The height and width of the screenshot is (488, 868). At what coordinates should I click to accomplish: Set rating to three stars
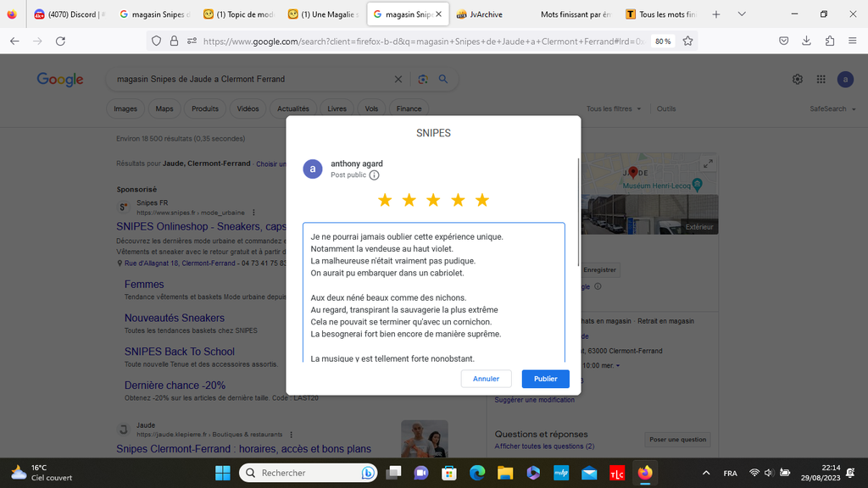433,200
